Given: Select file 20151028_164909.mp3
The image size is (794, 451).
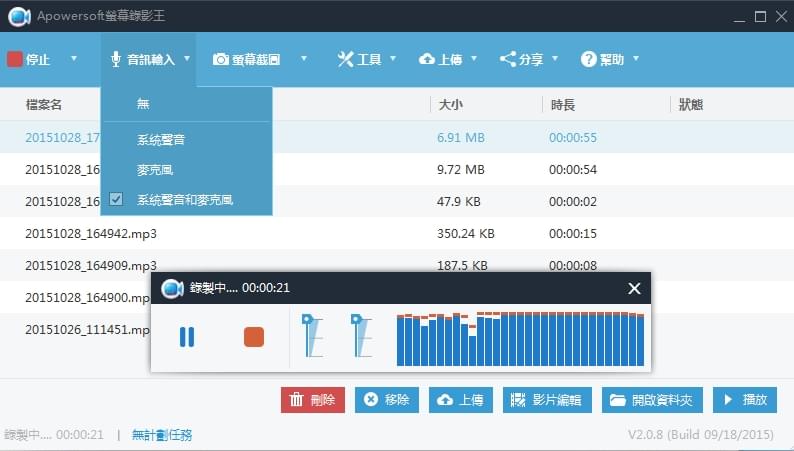Looking at the screenshot, I should pos(91,265).
